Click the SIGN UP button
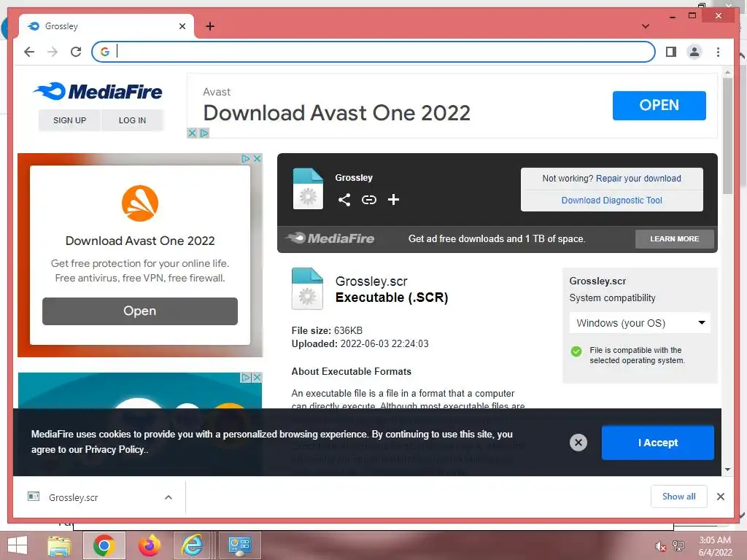The width and height of the screenshot is (747, 560). 69,120
